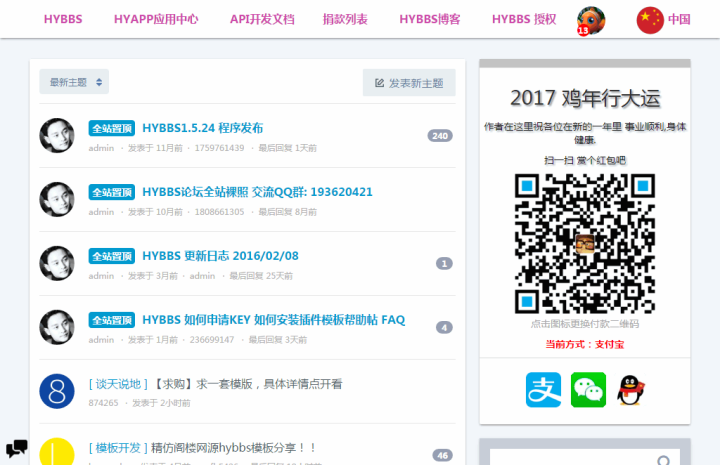Image resolution: width=720 pixels, height=465 pixels.
Task: Click last replier 1759761439
Action: click(x=219, y=148)
